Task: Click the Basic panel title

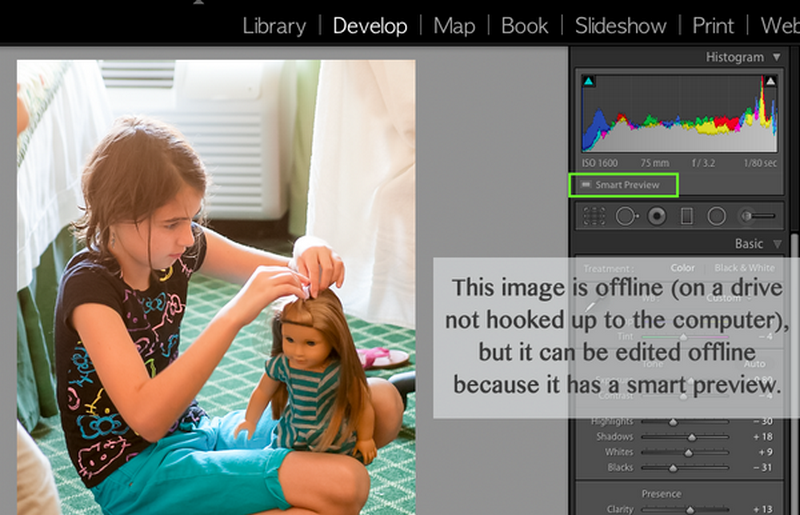Action: [x=749, y=244]
